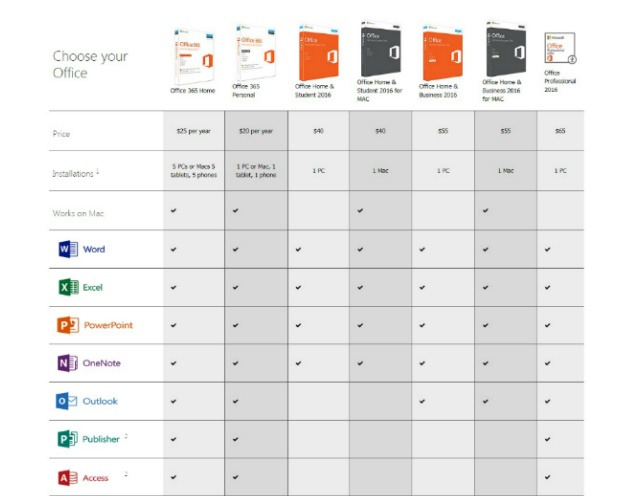Click the 'Works on Mac' row label

click(x=78, y=213)
